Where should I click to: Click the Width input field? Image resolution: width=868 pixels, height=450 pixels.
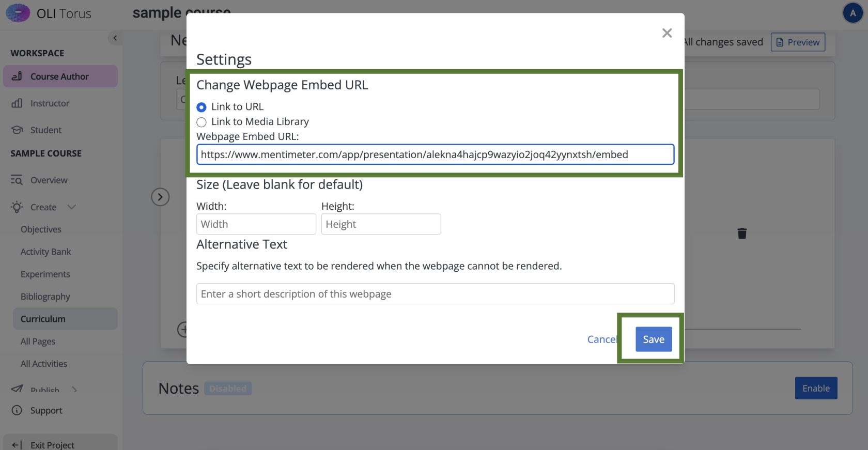tap(256, 224)
